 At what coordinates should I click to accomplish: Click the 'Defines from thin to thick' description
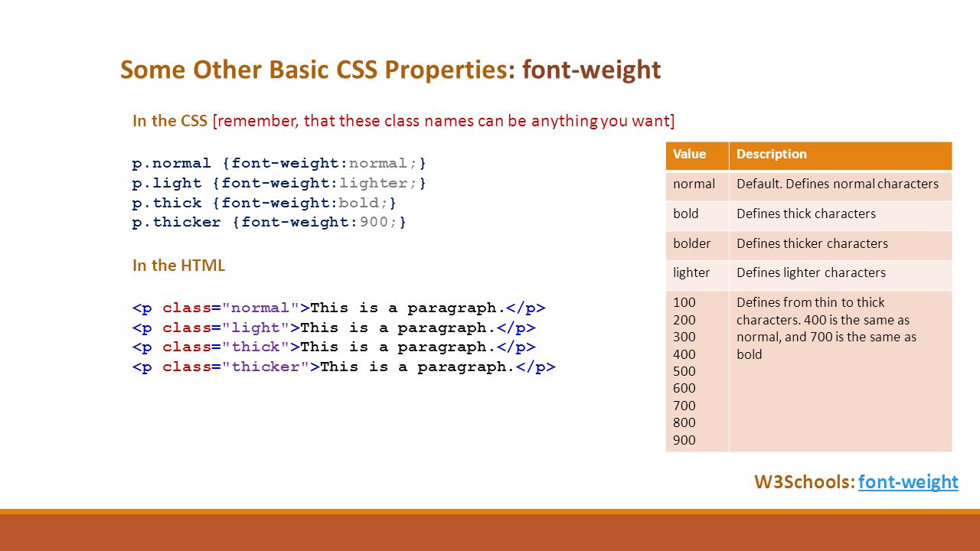[841, 371]
